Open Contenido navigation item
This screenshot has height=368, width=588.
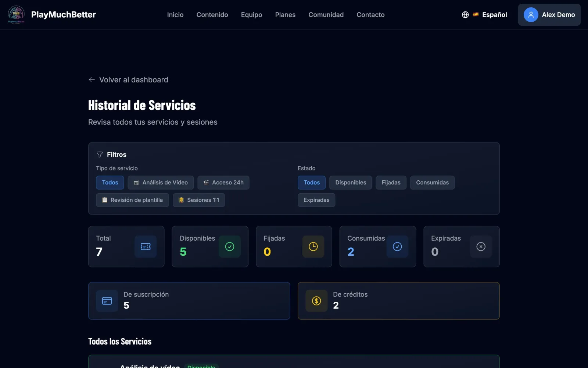coord(212,15)
